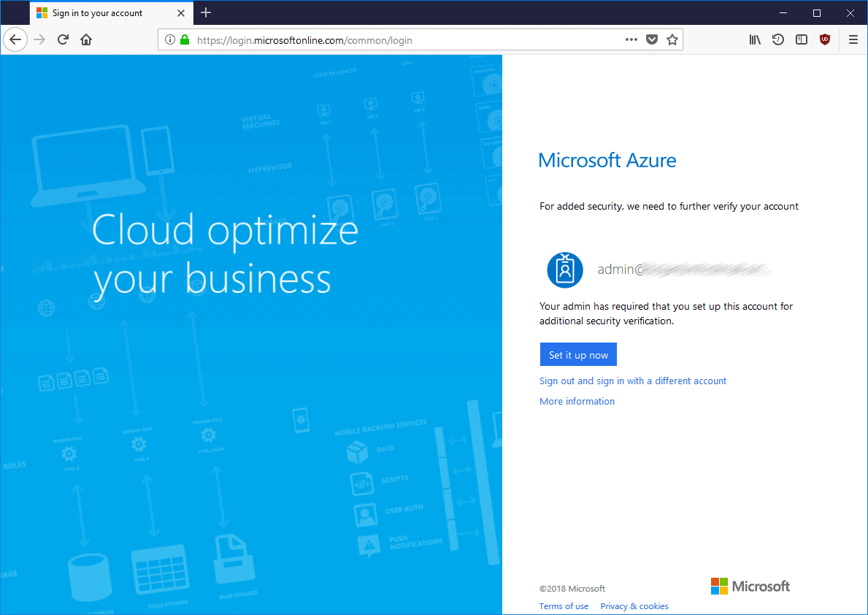This screenshot has width=868, height=615.
Task: Click the padlock site security icon
Action: [184, 39]
